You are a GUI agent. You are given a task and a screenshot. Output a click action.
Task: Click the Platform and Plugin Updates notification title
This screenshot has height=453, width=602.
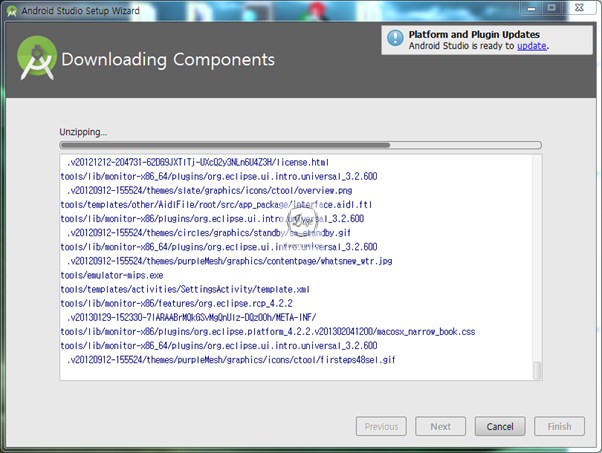pos(474,35)
